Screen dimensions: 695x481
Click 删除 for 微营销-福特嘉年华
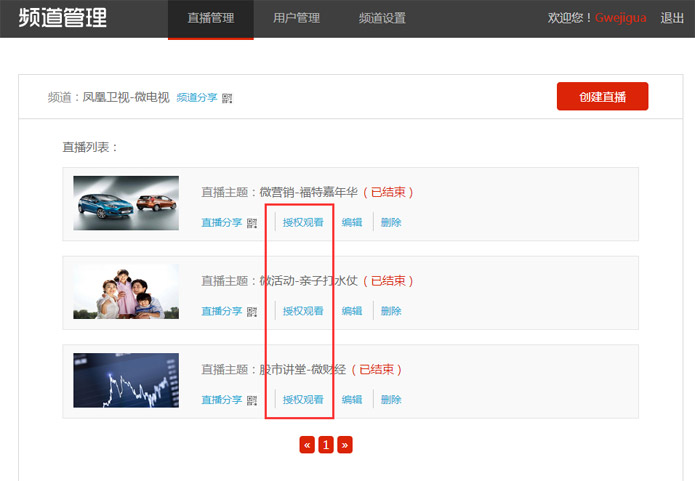click(x=391, y=223)
